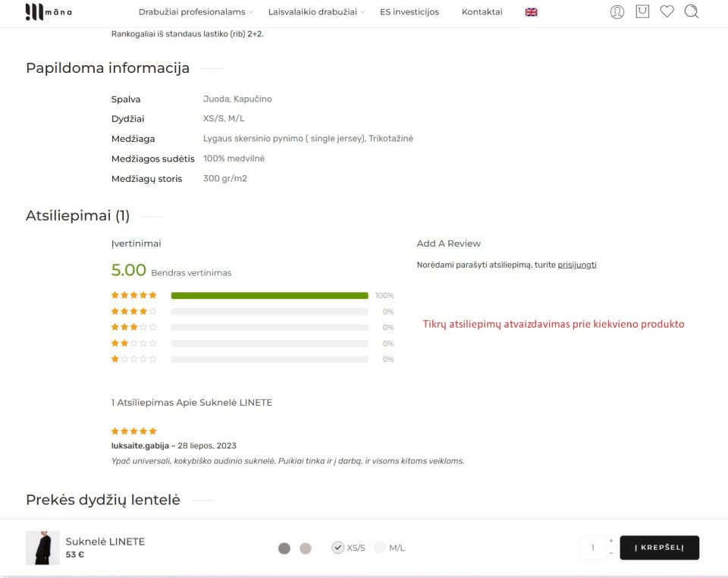Open the shopping bag cart icon
Image resolution: width=728 pixels, height=578 pixels.
642,11
